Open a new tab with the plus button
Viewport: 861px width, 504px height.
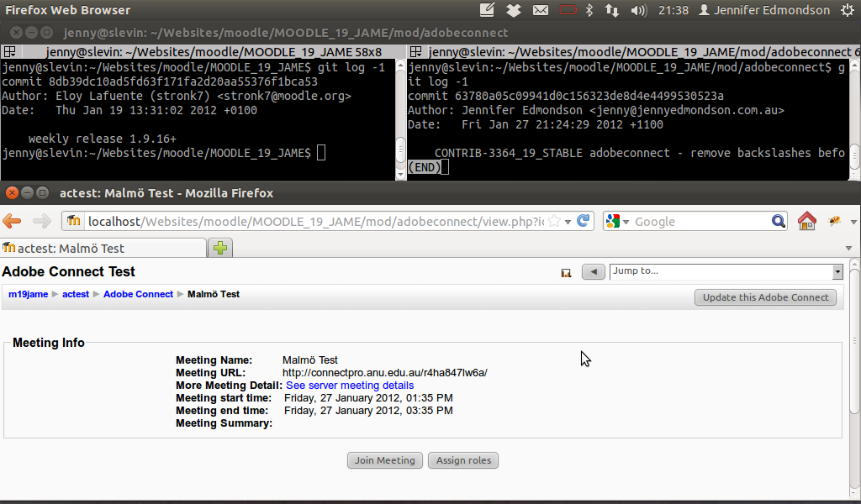(220, 248)
